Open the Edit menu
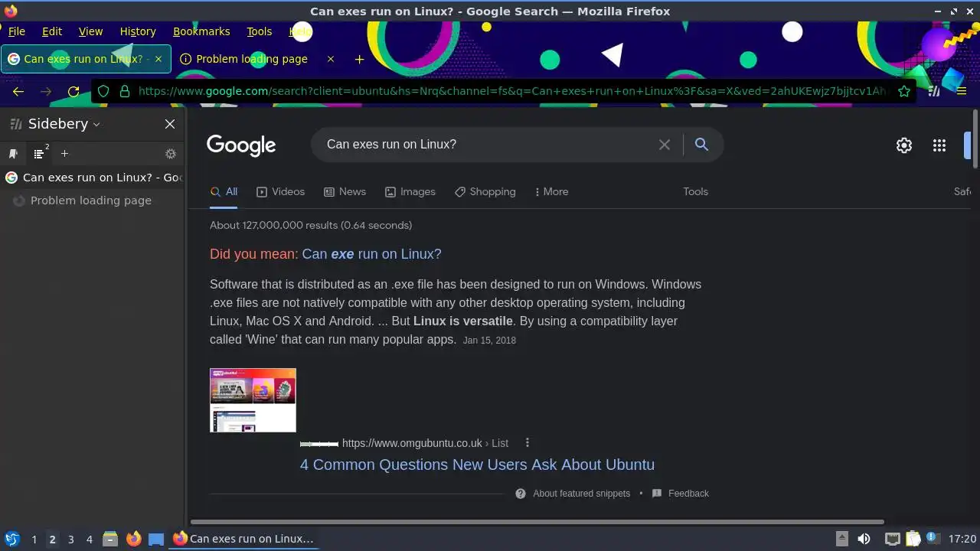 coord(52,31)
